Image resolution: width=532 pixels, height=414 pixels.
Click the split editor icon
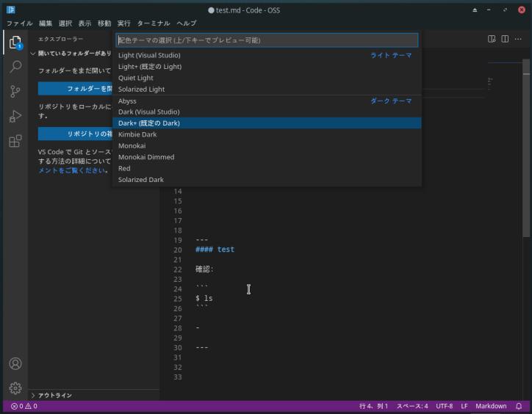point(505,39)
